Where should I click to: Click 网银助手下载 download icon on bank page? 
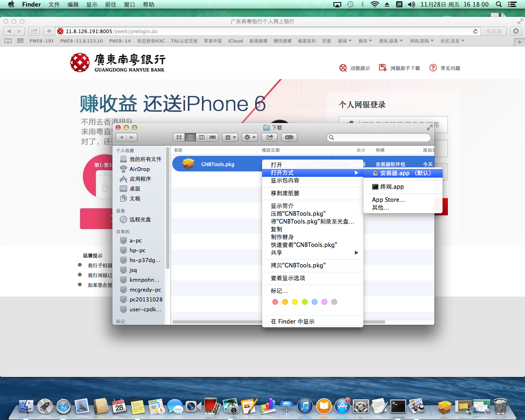[x=383, y=68]
